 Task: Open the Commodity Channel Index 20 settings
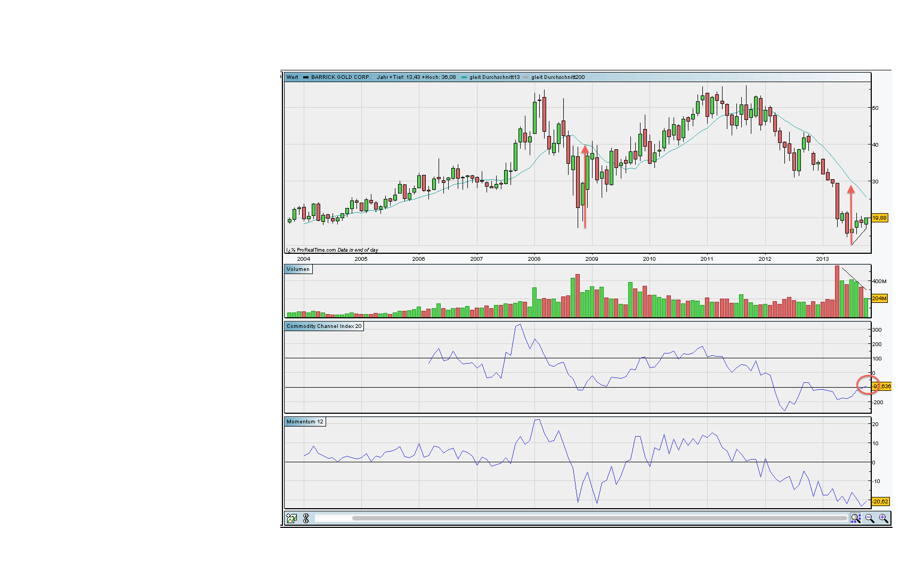point(323,326)
